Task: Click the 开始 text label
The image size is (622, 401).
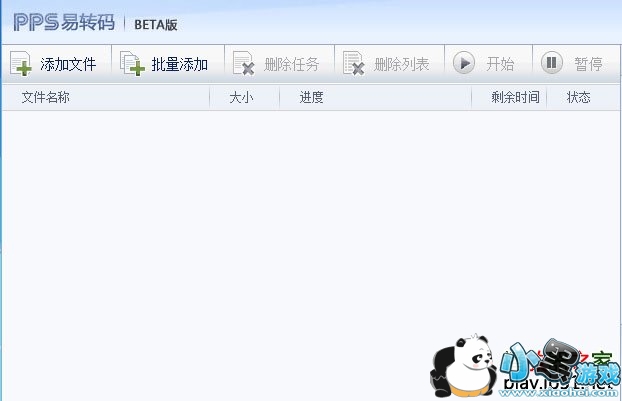Action: click(x=500, y=64)
